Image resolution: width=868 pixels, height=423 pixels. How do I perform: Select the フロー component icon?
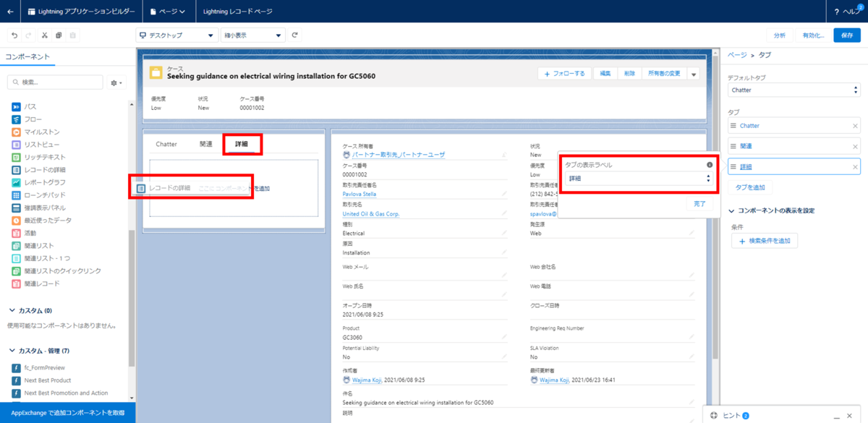point(16,119)
